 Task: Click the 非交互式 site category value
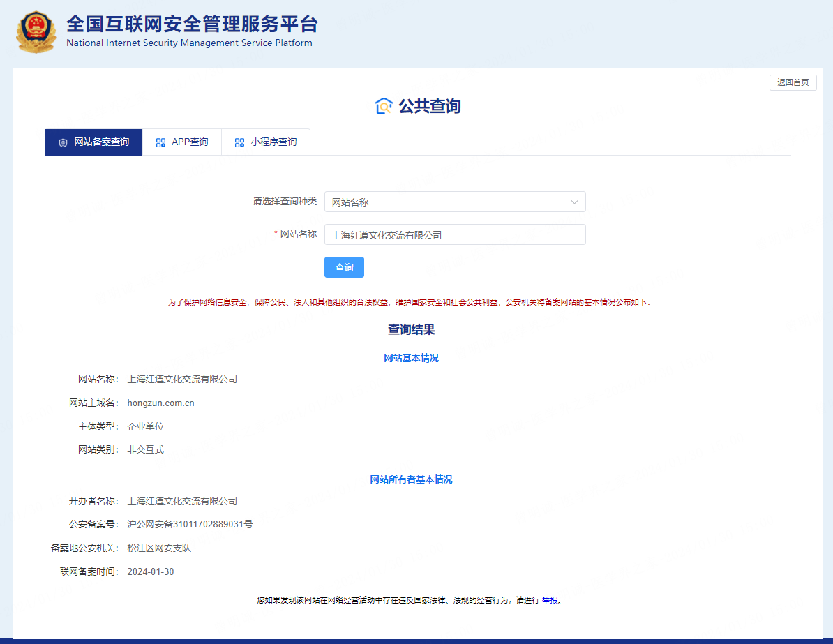coord(146,449)
